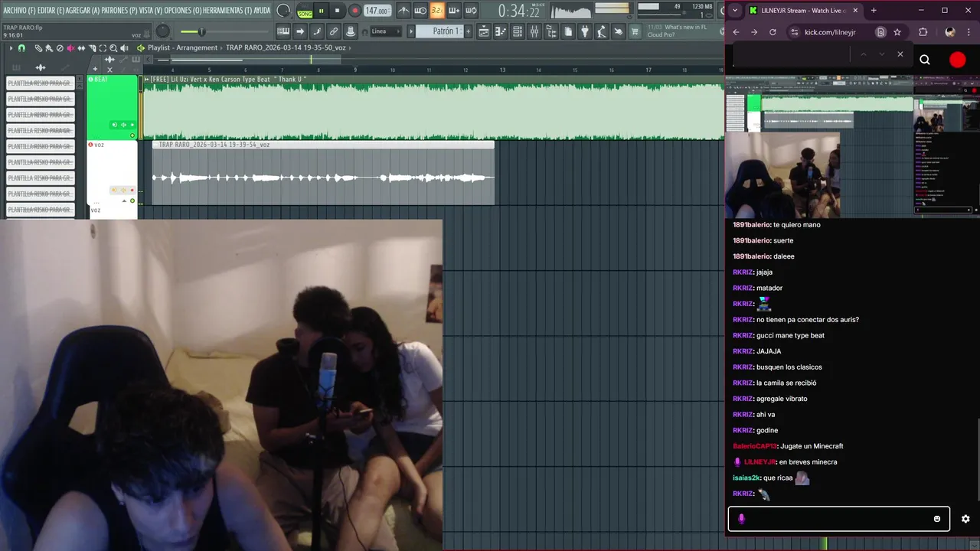Open HERRAMIENTAS menu
Viewport: 980px width, 551px height.
point(227,10)
